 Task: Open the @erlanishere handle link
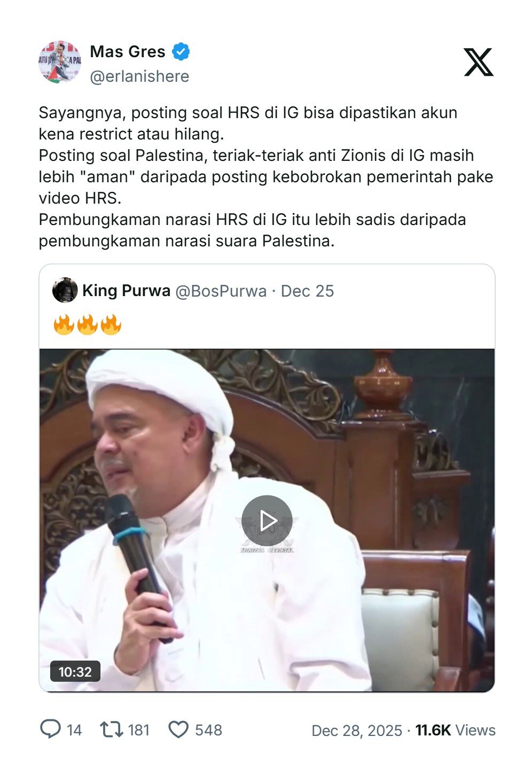tap(139, 76)
